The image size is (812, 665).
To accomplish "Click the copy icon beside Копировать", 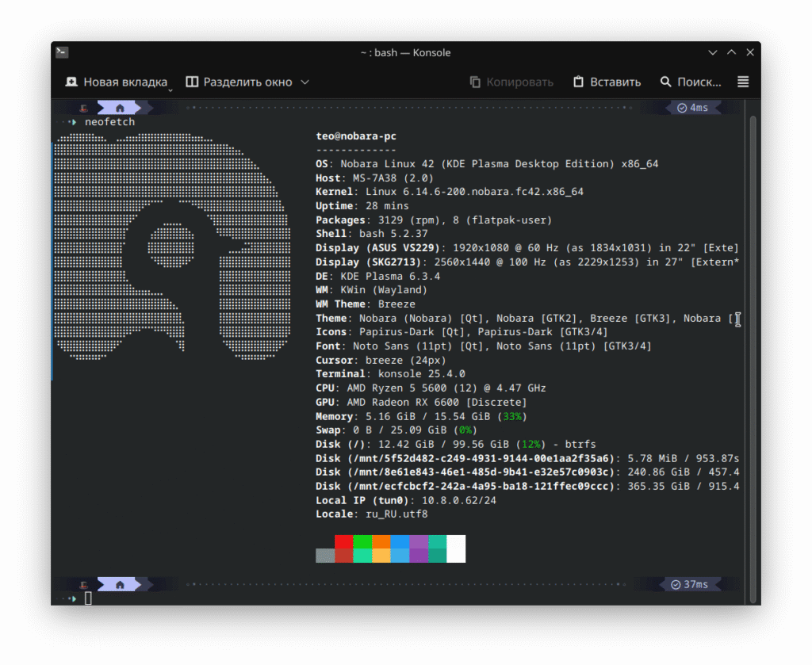I will [475, 82].
